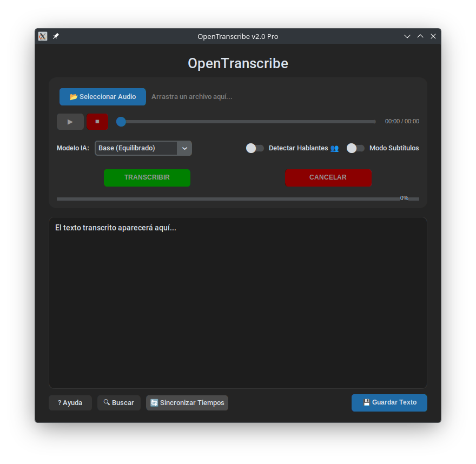Open help via the question mark icon
This screenshot has height=464, width=476.
[x=60, y=402]
